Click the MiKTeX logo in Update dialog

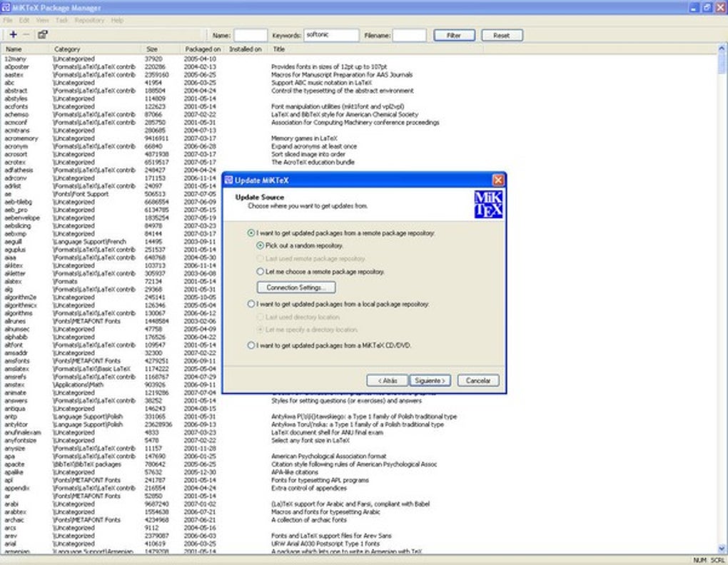(x=488, y=204)
